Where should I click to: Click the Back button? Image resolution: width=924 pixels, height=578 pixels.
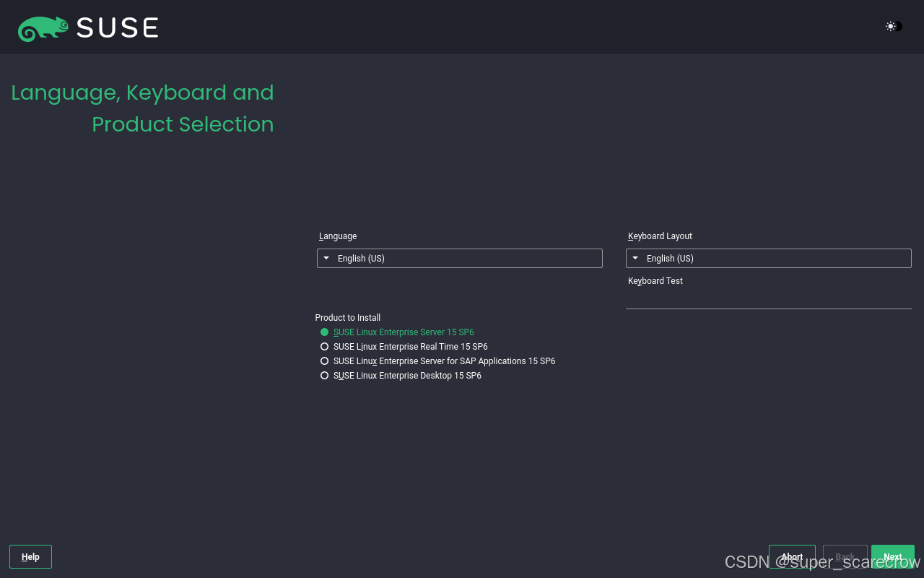click(x=845, y=556)
